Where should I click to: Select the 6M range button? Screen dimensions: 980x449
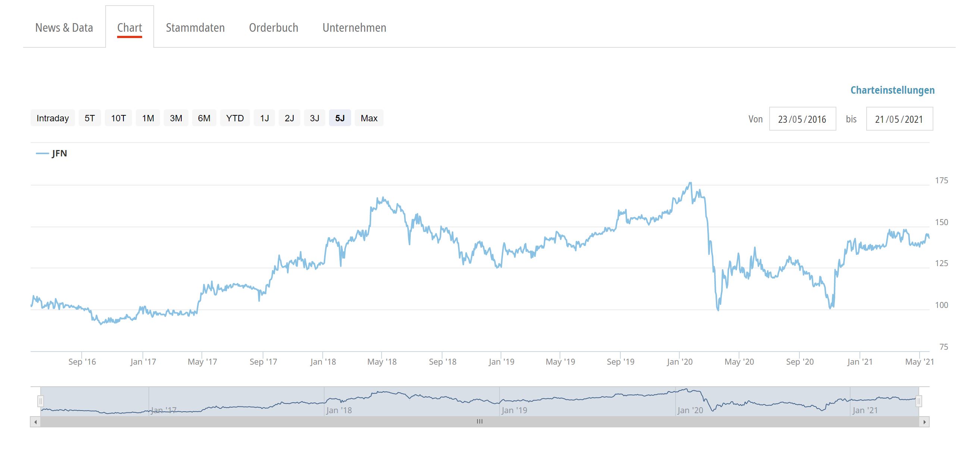click(204, 118)
